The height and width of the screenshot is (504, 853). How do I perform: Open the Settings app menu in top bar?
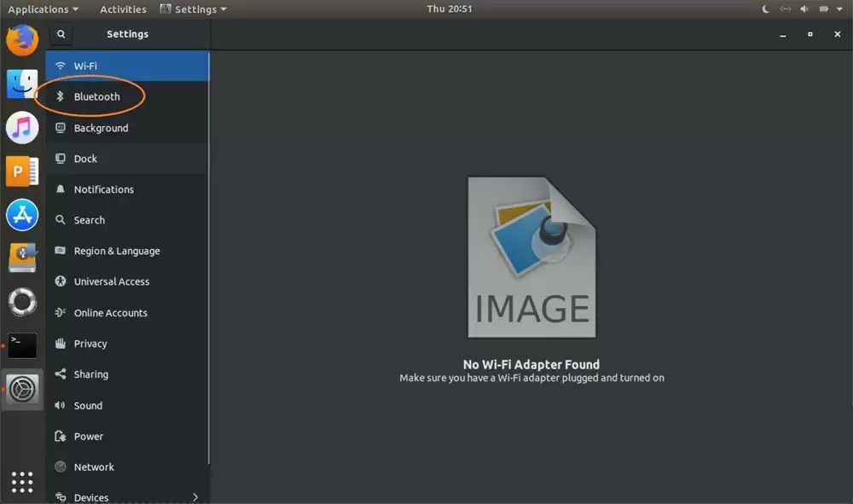(x=193, y=9)
